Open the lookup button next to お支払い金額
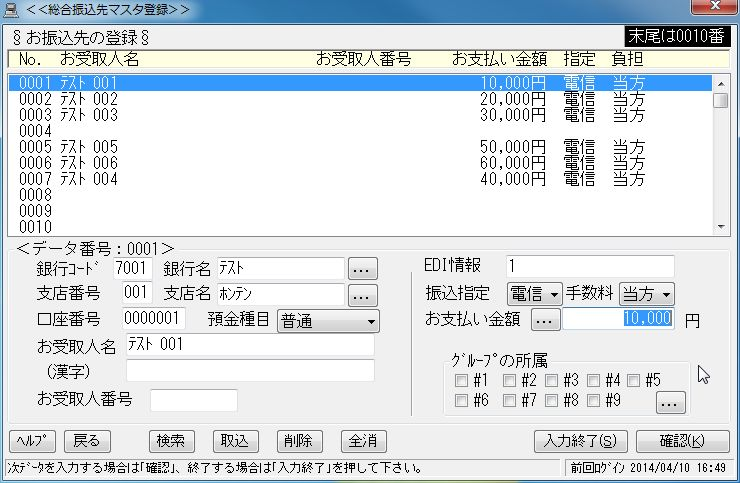 click(546, 320)
